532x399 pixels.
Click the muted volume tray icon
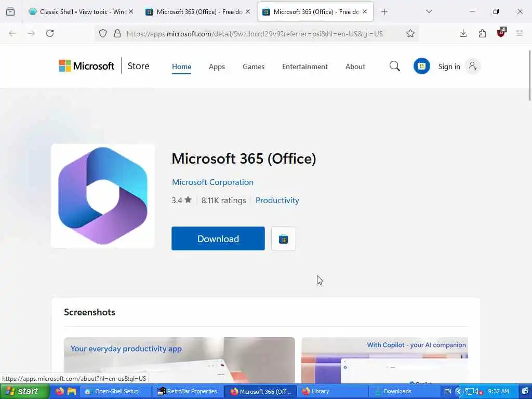[x=478, y=392]
